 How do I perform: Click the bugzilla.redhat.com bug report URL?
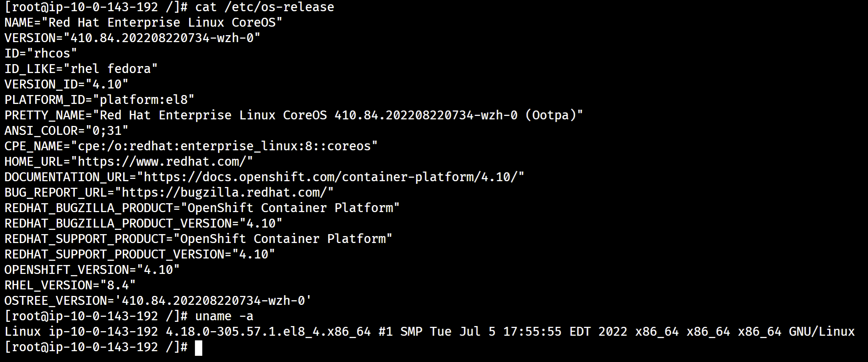(x=227, y=192)
